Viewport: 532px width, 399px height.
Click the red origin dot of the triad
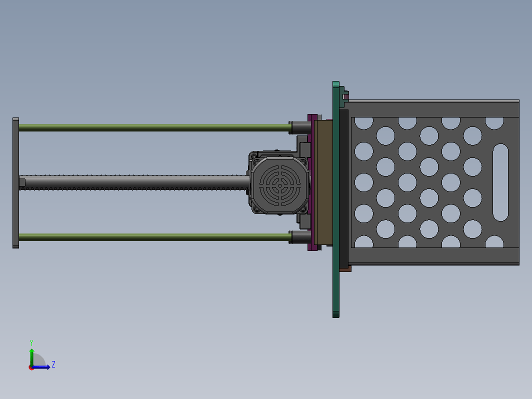click(31, 368)
